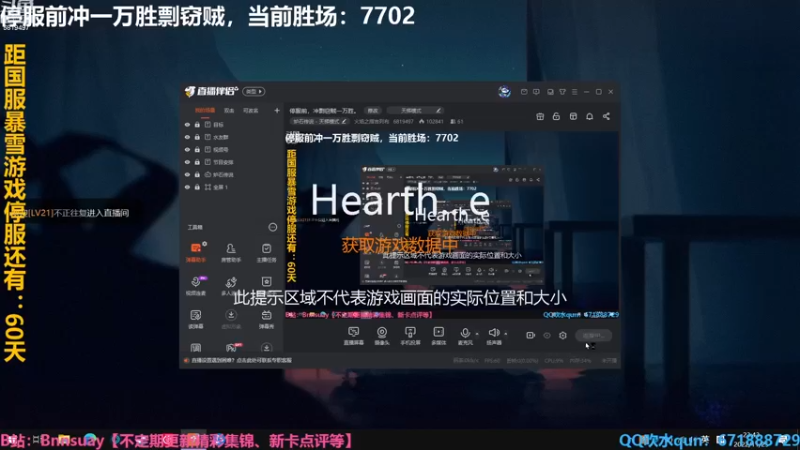Start recording with the camera-record icon

pos(531,335)
